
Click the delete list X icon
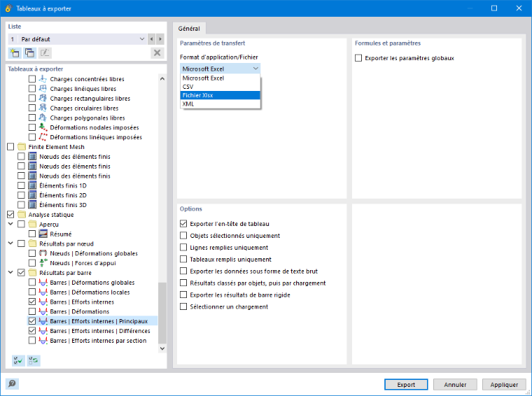(157, 53)
